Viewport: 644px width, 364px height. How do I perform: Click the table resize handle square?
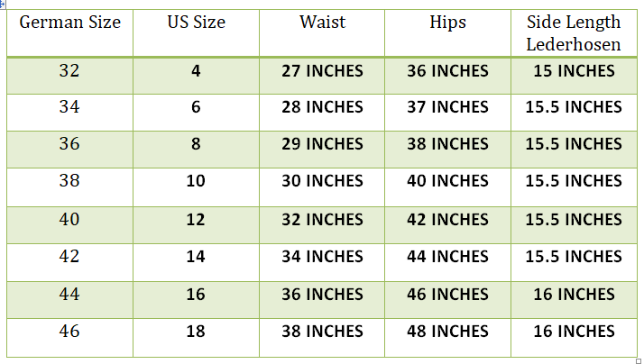coord(639,360)
